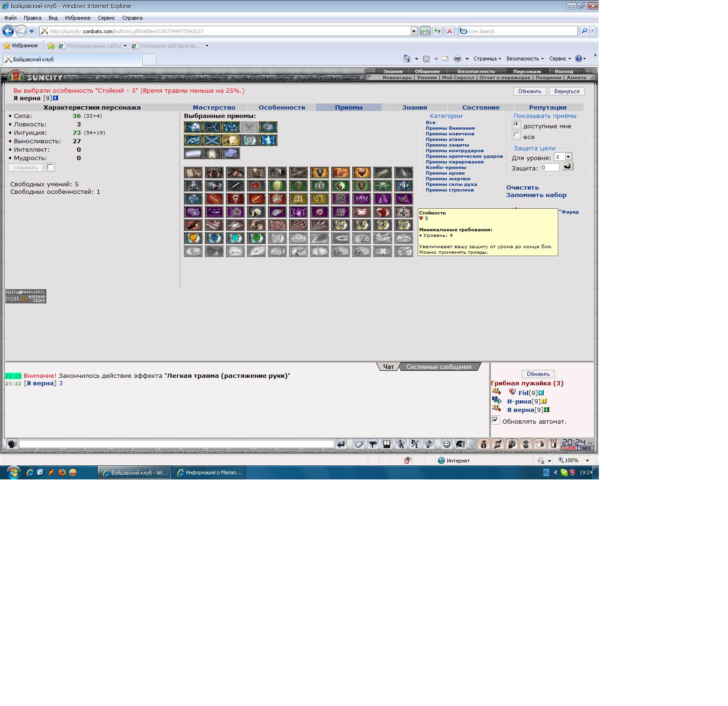Open the Состояние tab
728x706 pixels.
[x=481, y=107]
